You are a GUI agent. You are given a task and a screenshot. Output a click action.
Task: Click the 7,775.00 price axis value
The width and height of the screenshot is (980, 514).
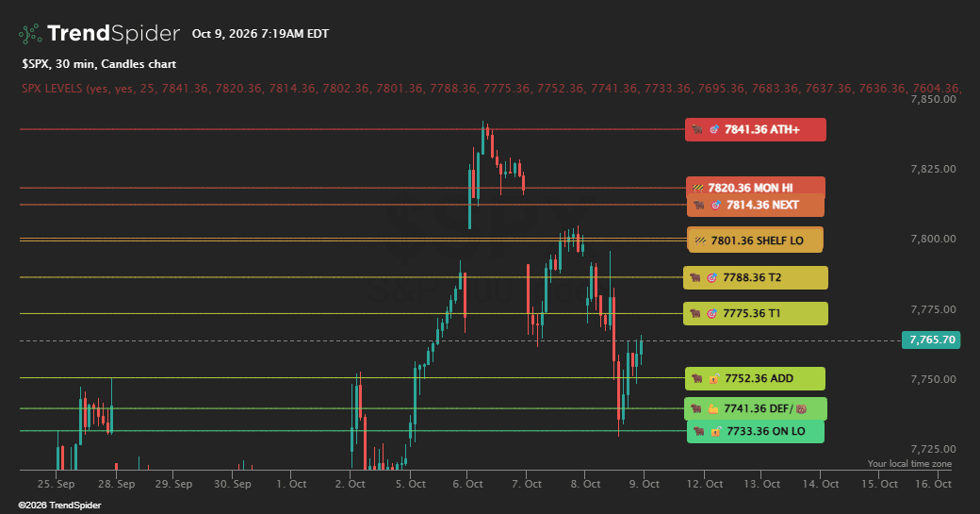point(933,309)
